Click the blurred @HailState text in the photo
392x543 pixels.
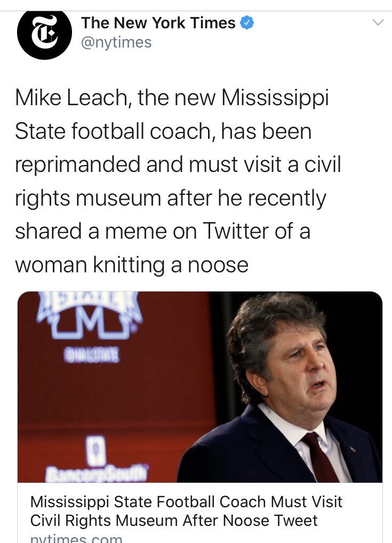point(92,356)
